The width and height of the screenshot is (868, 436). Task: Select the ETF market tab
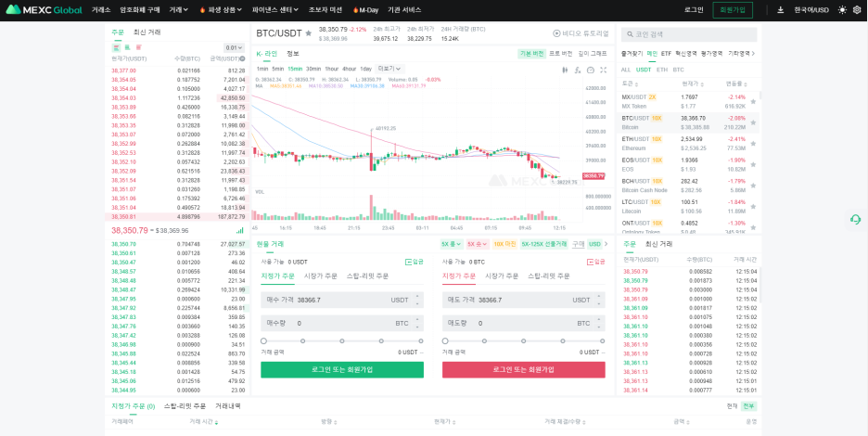click(x=666, y=54)
